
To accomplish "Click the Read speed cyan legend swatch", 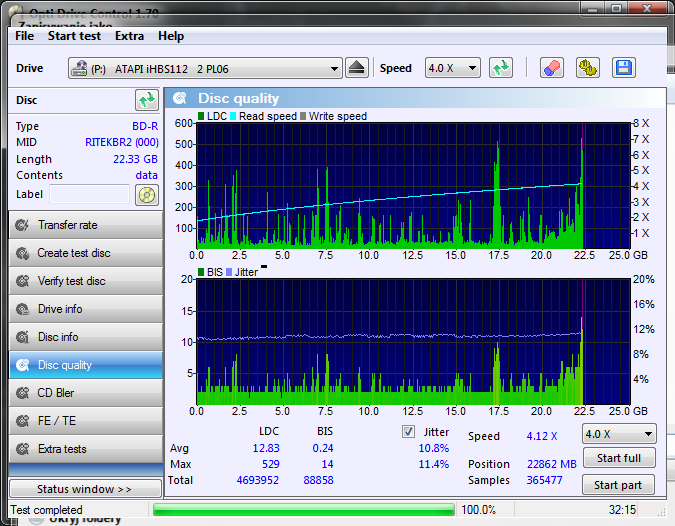I will pos(233,116).
